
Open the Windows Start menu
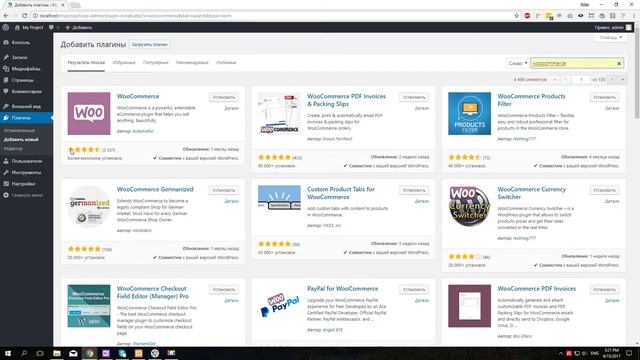[x=8, y=353]
